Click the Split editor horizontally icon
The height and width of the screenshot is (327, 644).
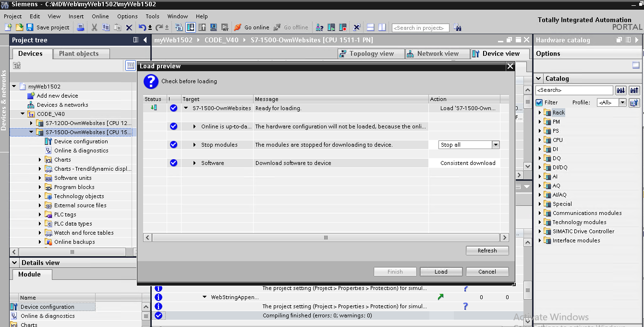370,27
